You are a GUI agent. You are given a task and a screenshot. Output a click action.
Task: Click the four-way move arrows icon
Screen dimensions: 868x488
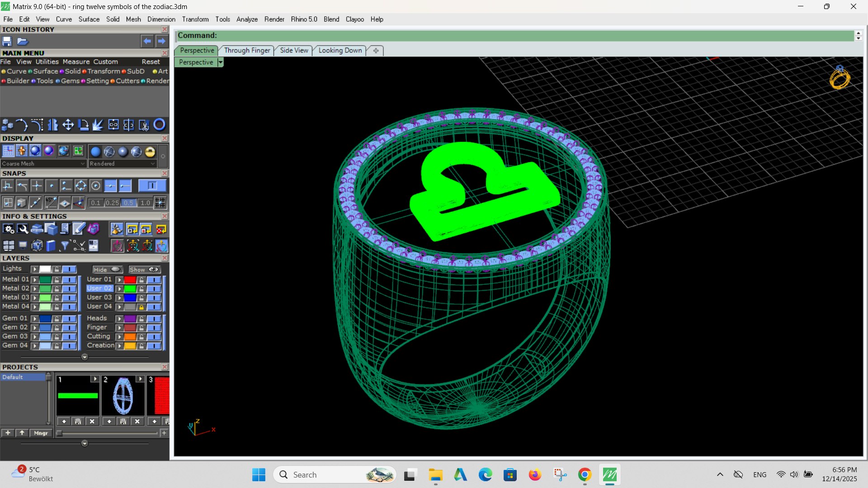pyautogui.click(x=68, y=125)
